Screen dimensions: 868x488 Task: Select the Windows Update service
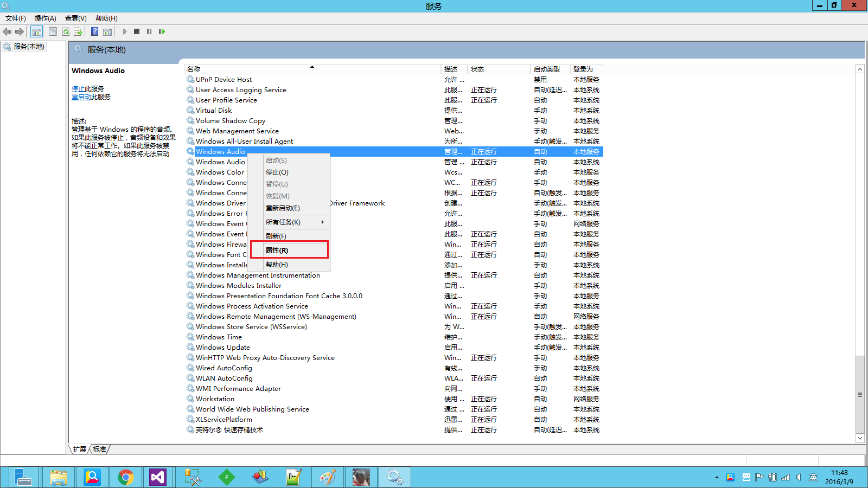(394, 348)
